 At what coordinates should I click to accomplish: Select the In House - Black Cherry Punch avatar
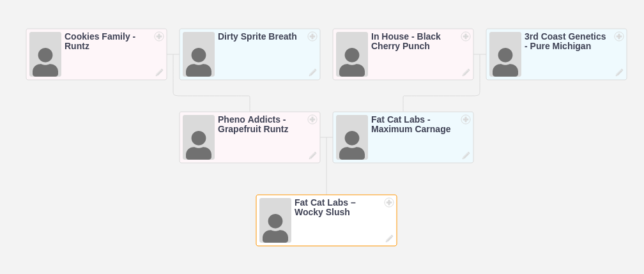352,54
